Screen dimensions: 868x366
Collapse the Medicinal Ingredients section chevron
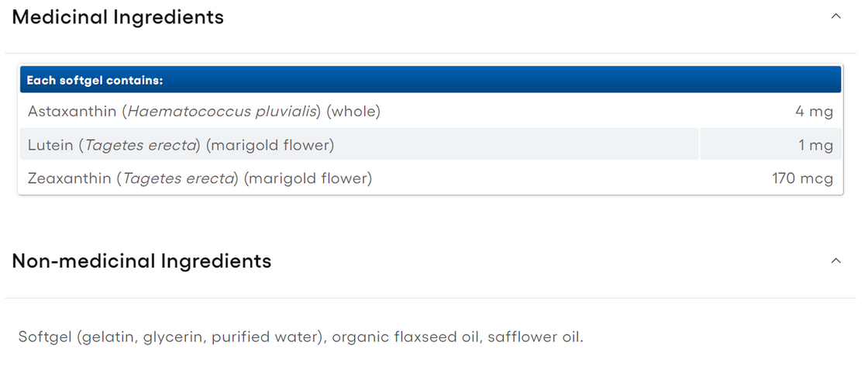coord(835,16)
